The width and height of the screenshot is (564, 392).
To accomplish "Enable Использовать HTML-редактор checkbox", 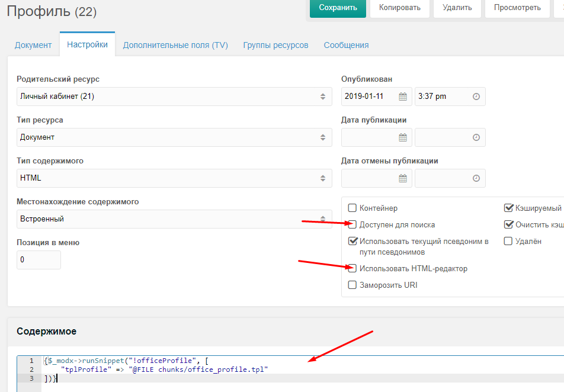I will click(352, 268).
